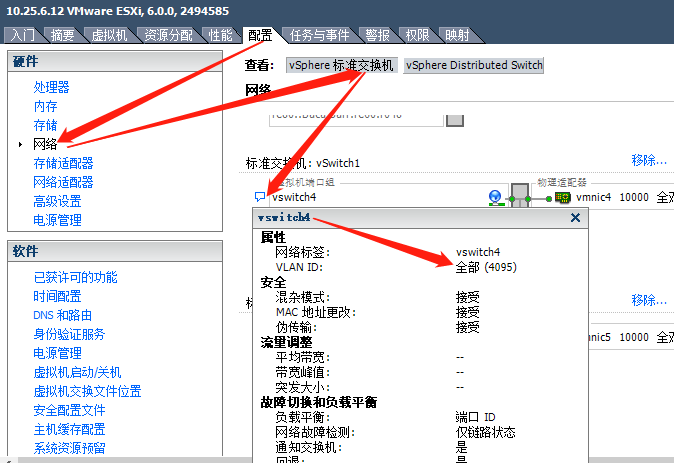Click the 网络故障检测 value 仅链路状态
674x463 pixels.
tap(486, 432)
